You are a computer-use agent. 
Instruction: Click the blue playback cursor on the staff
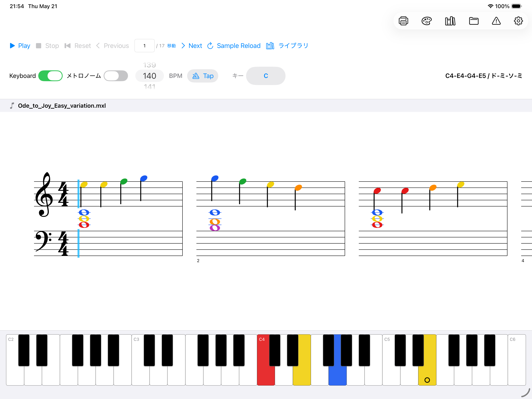coord(78,219)
